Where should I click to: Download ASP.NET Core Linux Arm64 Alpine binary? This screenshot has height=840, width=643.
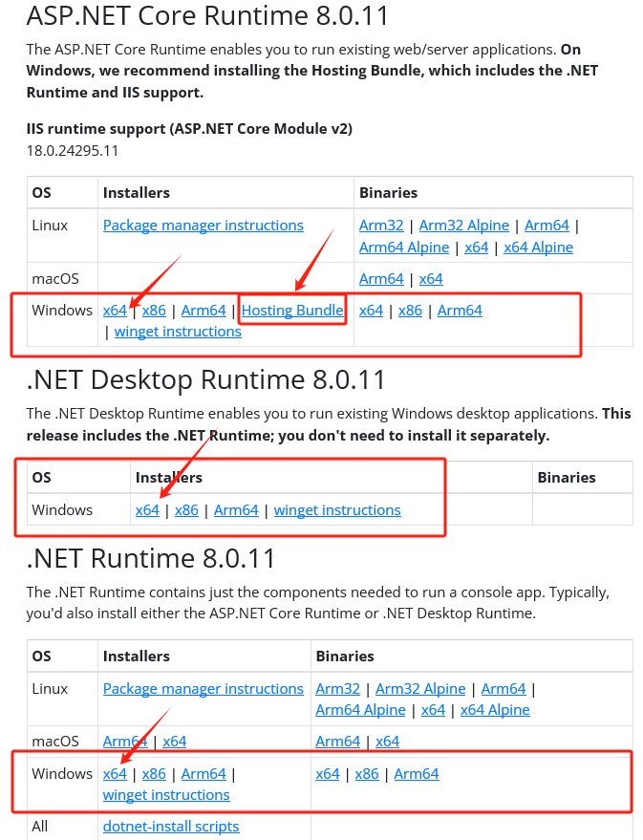pos(404,248)
